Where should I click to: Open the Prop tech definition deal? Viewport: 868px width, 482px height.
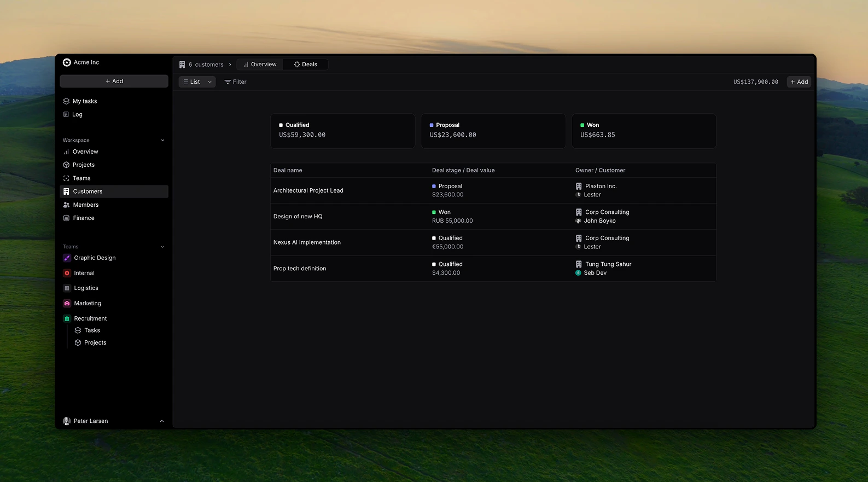[300, 269]
